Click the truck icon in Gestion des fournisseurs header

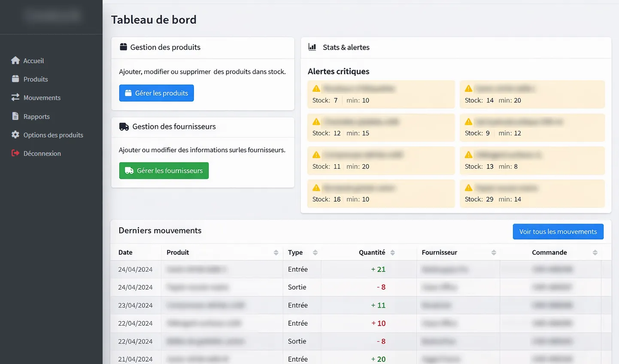point(124,127)
